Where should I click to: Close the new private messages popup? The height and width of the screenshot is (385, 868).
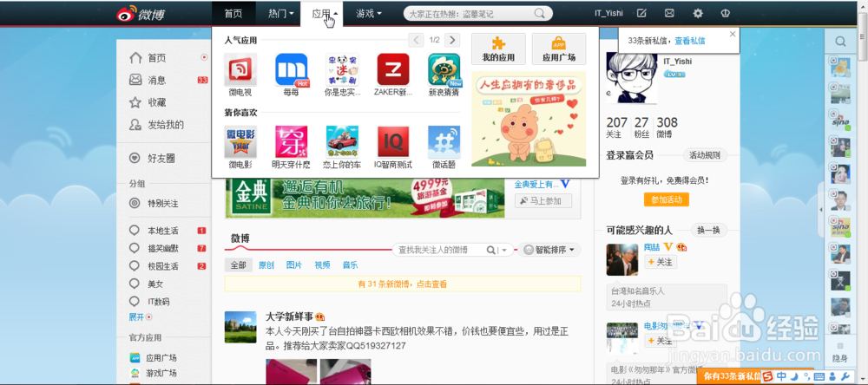[x=733, y=34]
